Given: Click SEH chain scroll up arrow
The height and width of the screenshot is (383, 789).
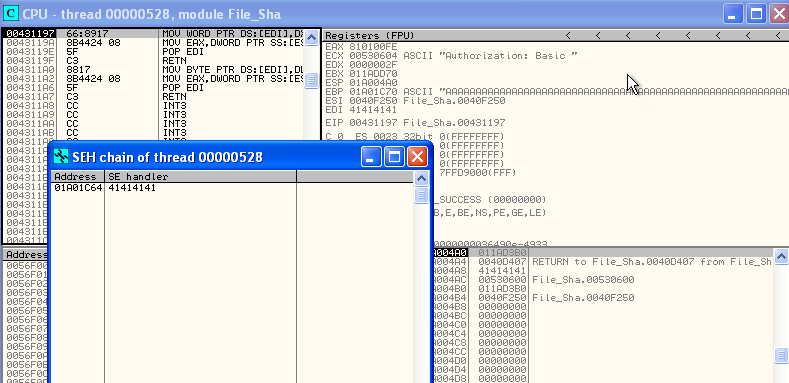Looking at the screenshot, I should pyautogui.click(x=421, y=178).
